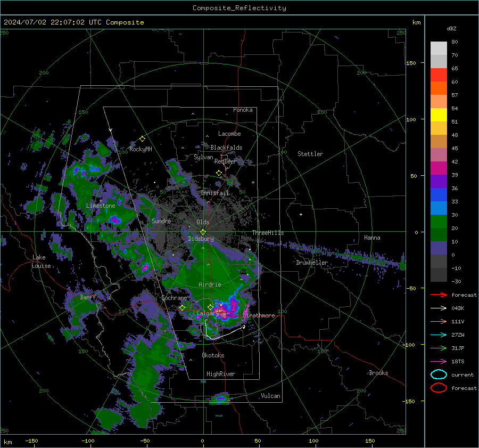Click the RedDeer city label
This screenshot has width=479, height=448.
tap(226, 161)
